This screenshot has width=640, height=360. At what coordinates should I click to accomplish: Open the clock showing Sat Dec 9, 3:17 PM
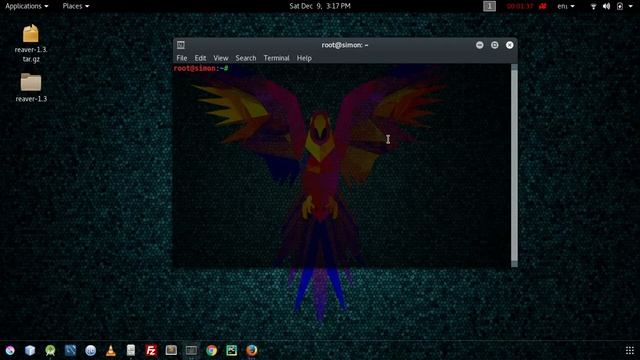click(320, 6)
